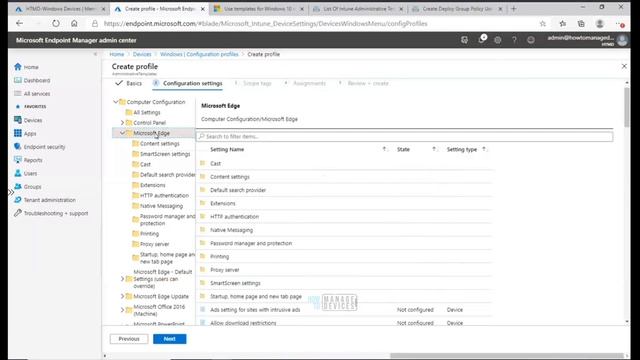Expand the Control Panel tree node
640x360 pixels.
(x=122, y=122)
